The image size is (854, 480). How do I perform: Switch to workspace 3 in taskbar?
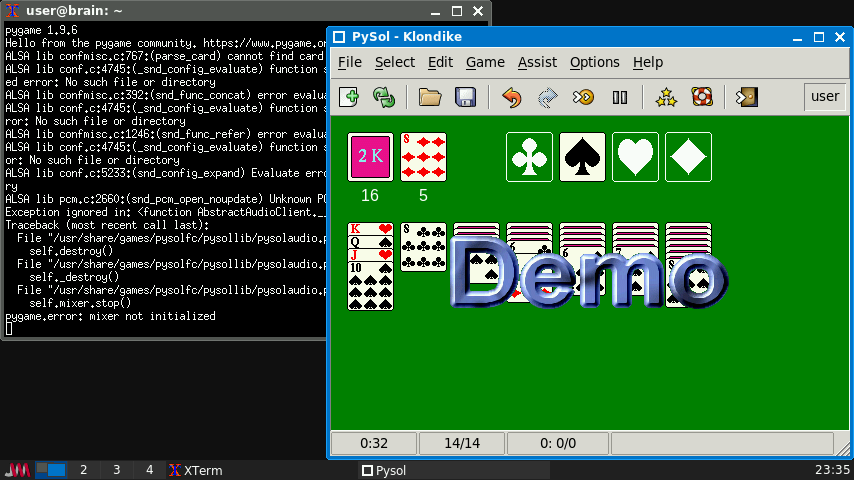click(117, 470)
